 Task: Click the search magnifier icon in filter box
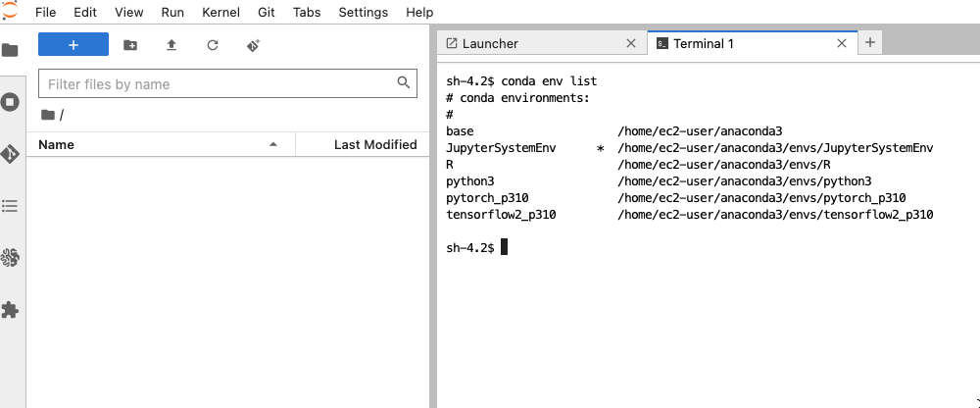point(404,82)
